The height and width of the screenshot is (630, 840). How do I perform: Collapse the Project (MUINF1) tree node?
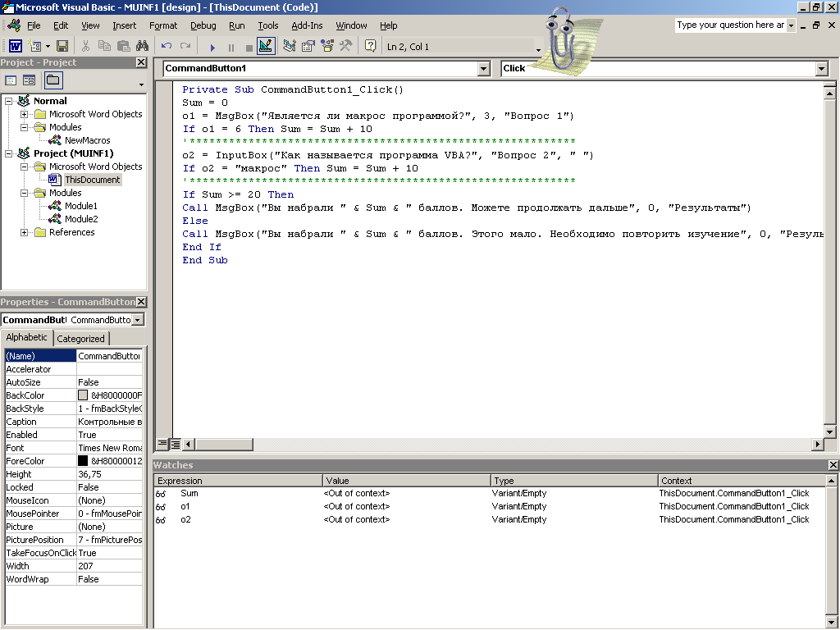point(8,153)
